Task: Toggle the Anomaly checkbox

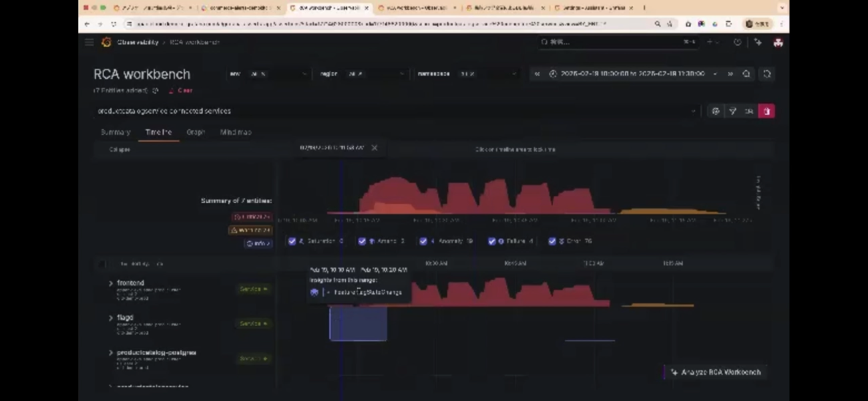Action: [x=423, y=241]
